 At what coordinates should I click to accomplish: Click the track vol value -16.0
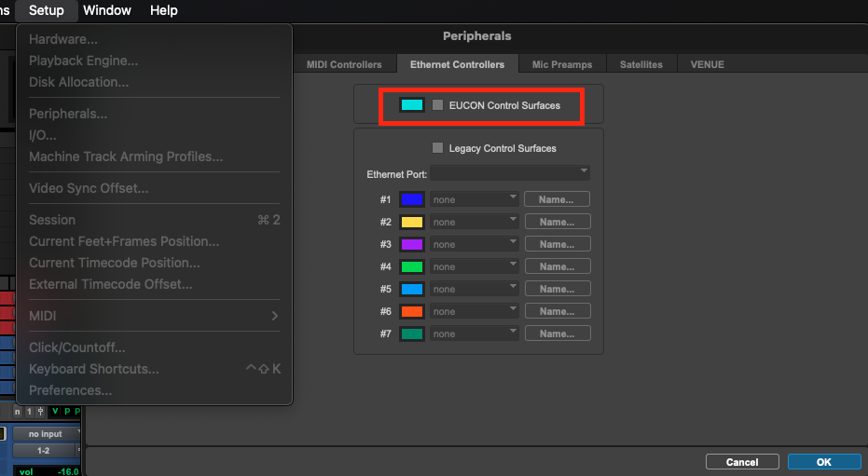pos(69,471)
